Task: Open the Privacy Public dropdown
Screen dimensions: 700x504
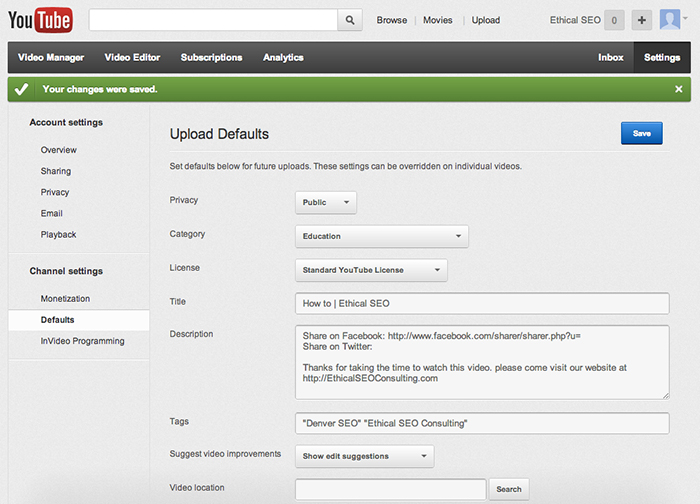Action: (x=326, y=203)
